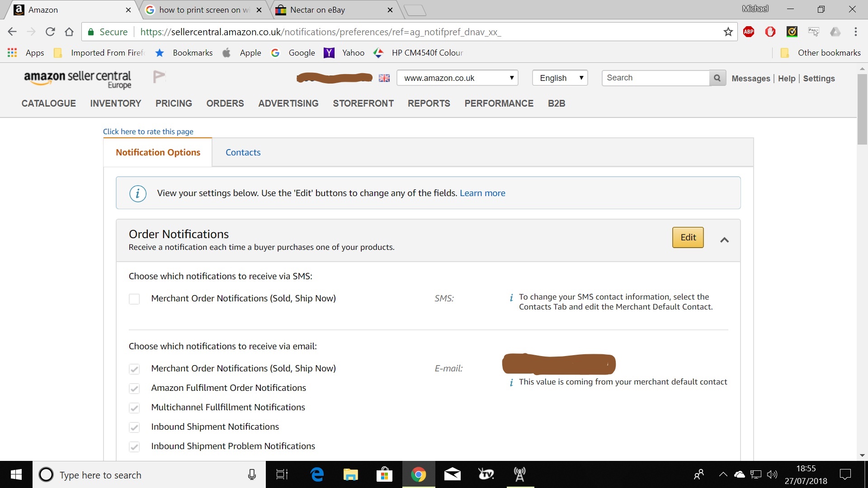Open the ADVERTISING menu
Image resolution: width=868 pixels, height=488 pixels.
coord(288,103)
